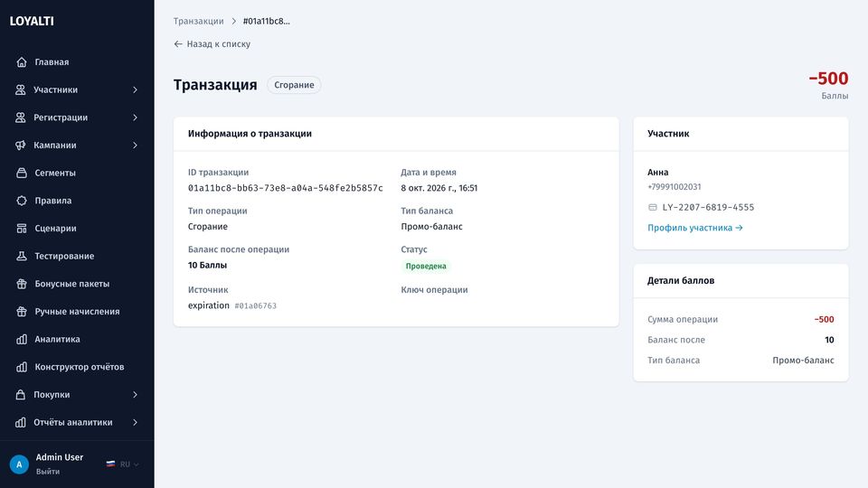868x488 pixels.
Task: Open Аналитика in the sidebar
Action: tap(77, 339)
